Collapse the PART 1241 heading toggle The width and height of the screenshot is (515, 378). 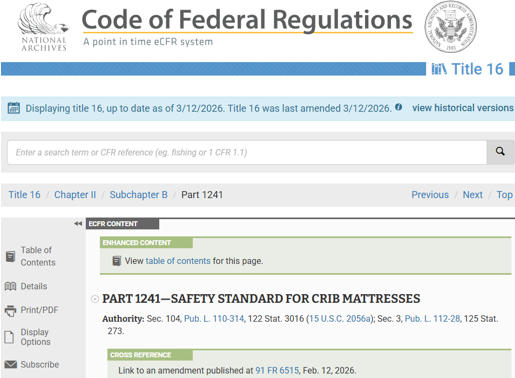click(x=95, y=299)
